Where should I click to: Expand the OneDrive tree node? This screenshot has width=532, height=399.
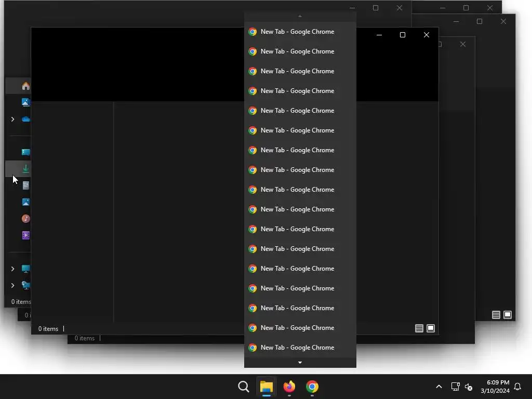(x=12, y=119)
